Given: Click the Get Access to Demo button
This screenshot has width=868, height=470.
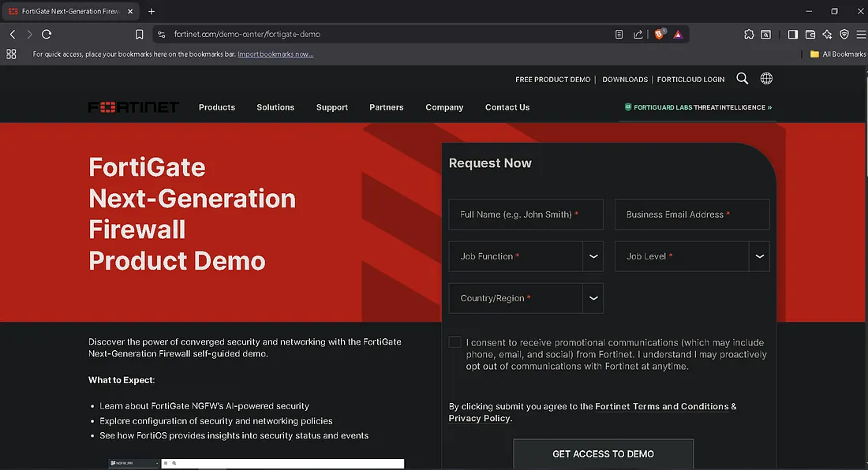Looking at the screenshot, I should coord(603,454).
